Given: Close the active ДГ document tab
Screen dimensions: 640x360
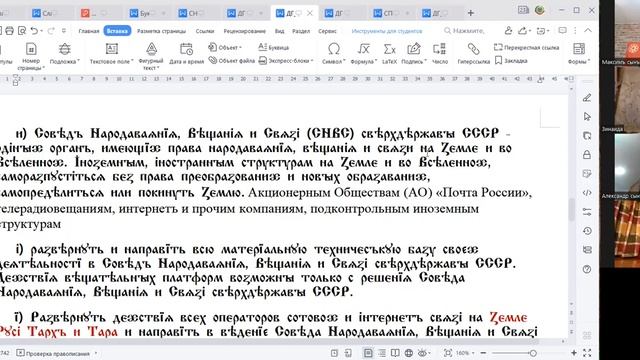Looking at the screenshot, I should tap(310, 13).
